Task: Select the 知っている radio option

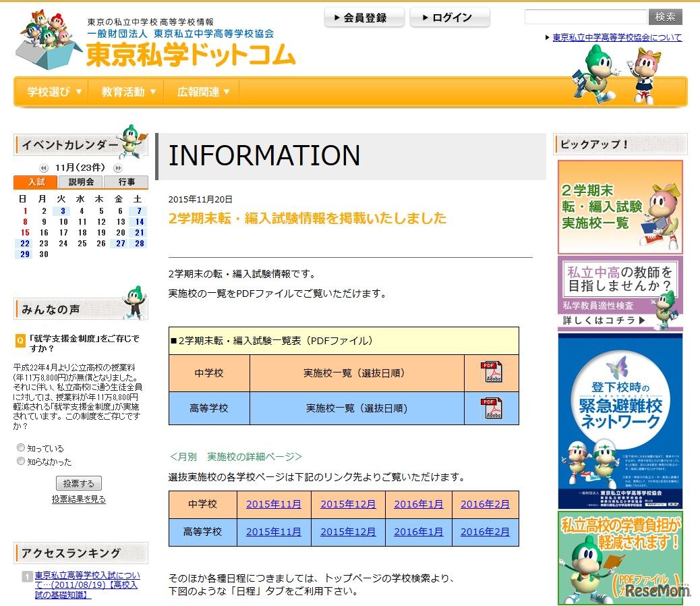Action: tap(21, 447)
